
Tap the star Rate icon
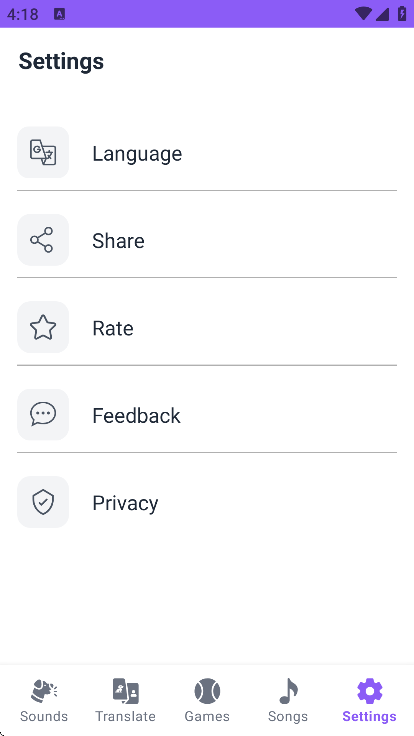coord(43,327)
